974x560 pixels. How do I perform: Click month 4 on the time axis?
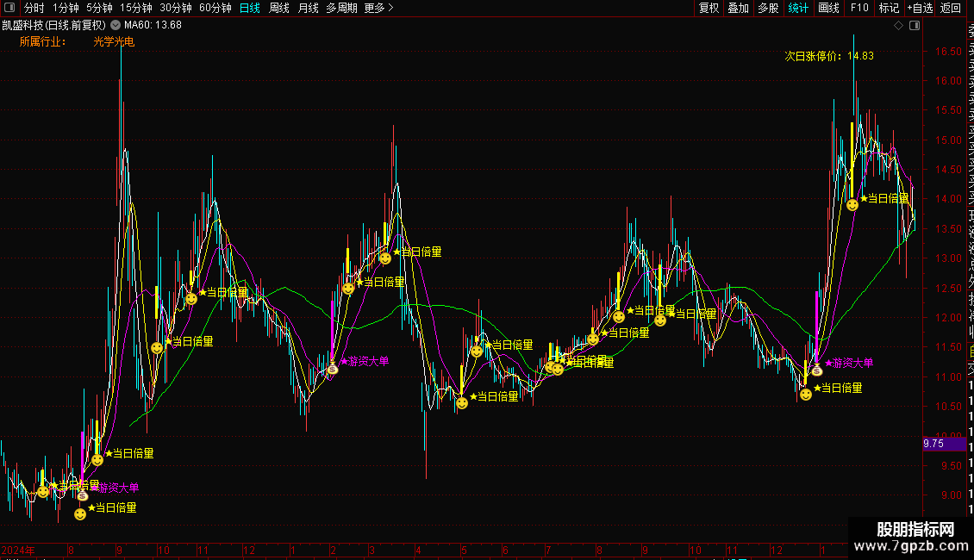coord(418,550)
